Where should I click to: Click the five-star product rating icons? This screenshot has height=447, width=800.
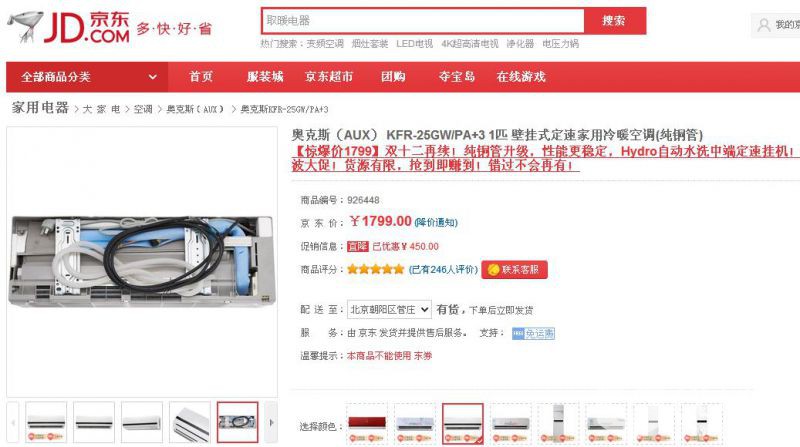click(376, 269)
